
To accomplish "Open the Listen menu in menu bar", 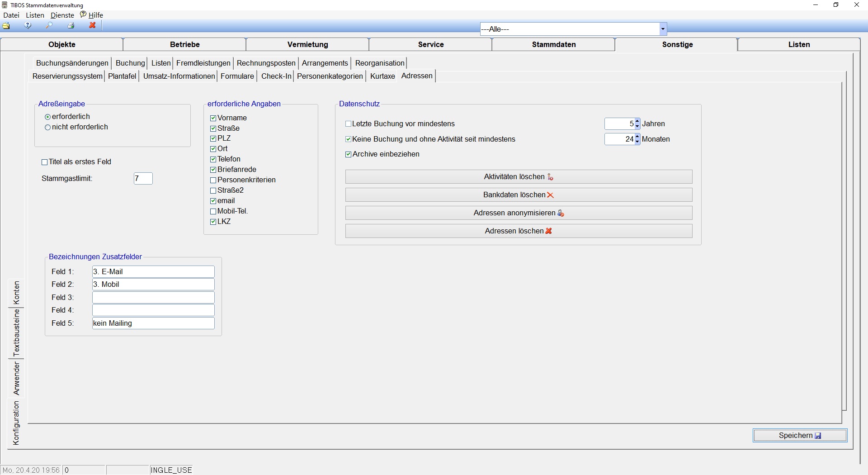I will point(35,15).
